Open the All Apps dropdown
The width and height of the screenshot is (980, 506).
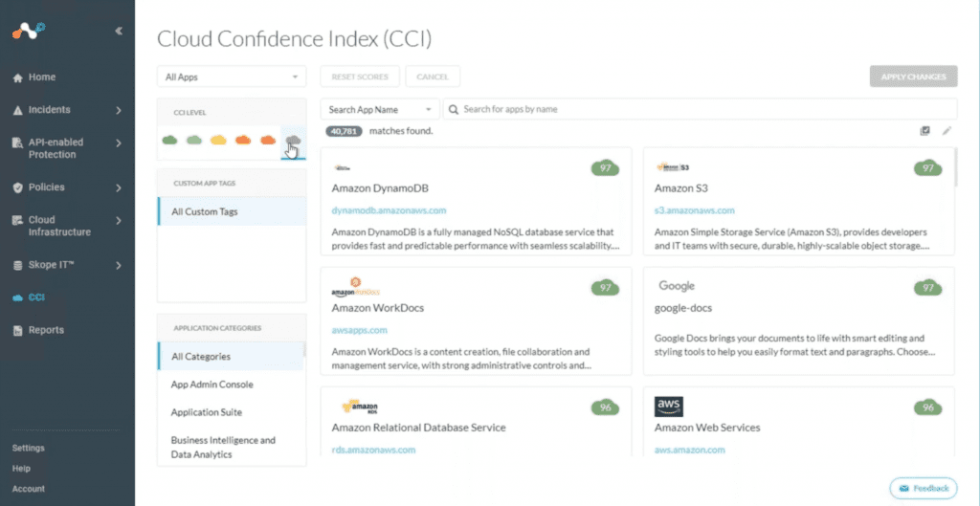click(x=232, y=77)
